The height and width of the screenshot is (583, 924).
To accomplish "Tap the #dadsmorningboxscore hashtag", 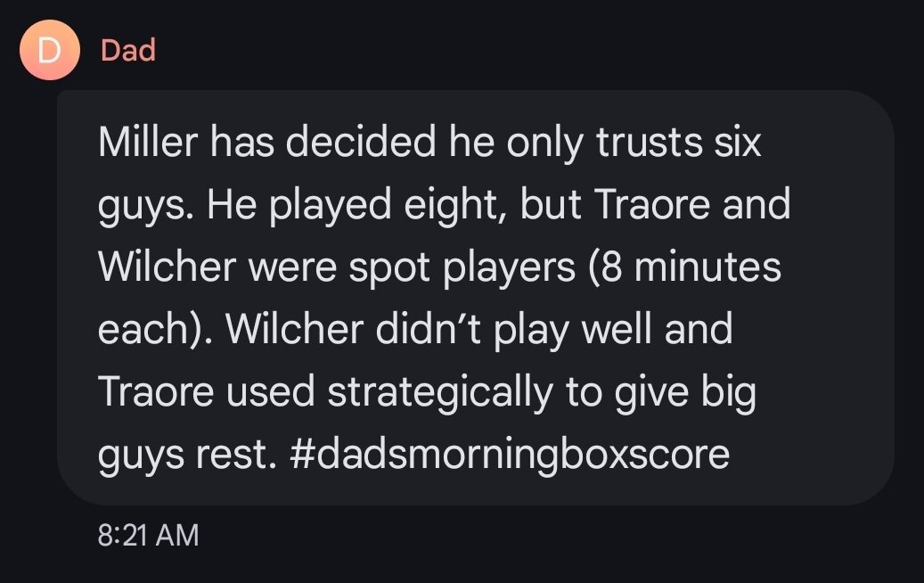I will click(510, 455).
